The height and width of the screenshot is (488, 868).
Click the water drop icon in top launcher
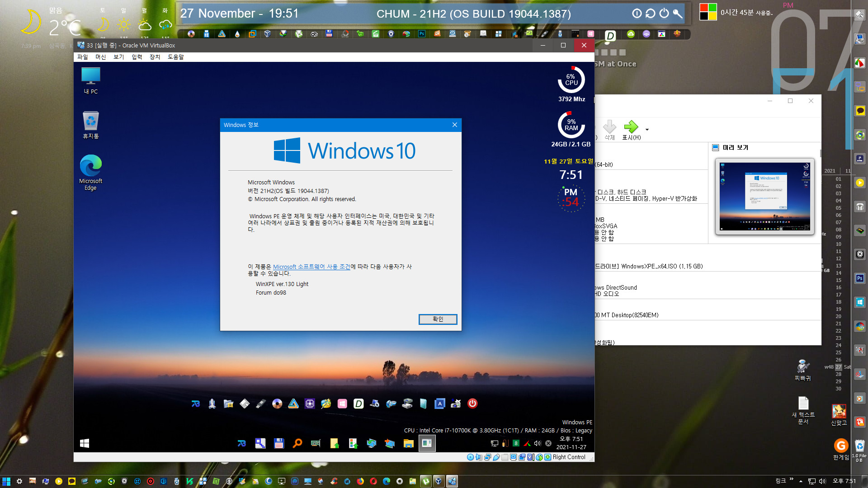tap(237, 34)
